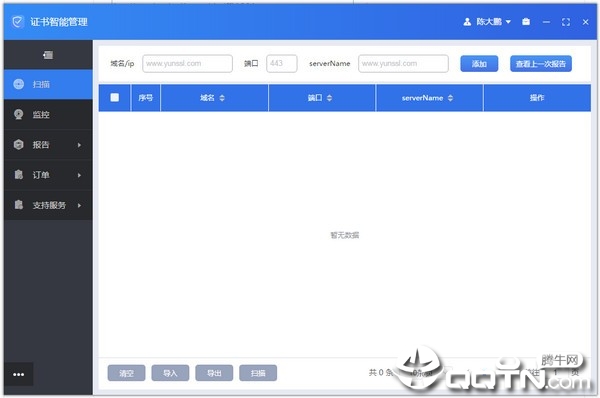The image size is (600, 398).
Task: Click the 添加 add button
Action: pos(479,64)
